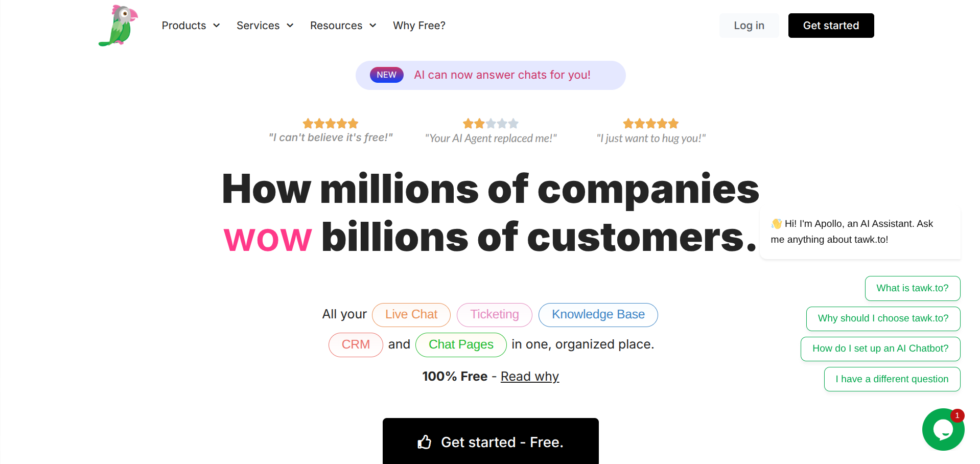The height and width of the screenshot is (464, 980).
Task: Click the five-star rating above "I can't believe it's free!"
Action: tap(330, 124)
